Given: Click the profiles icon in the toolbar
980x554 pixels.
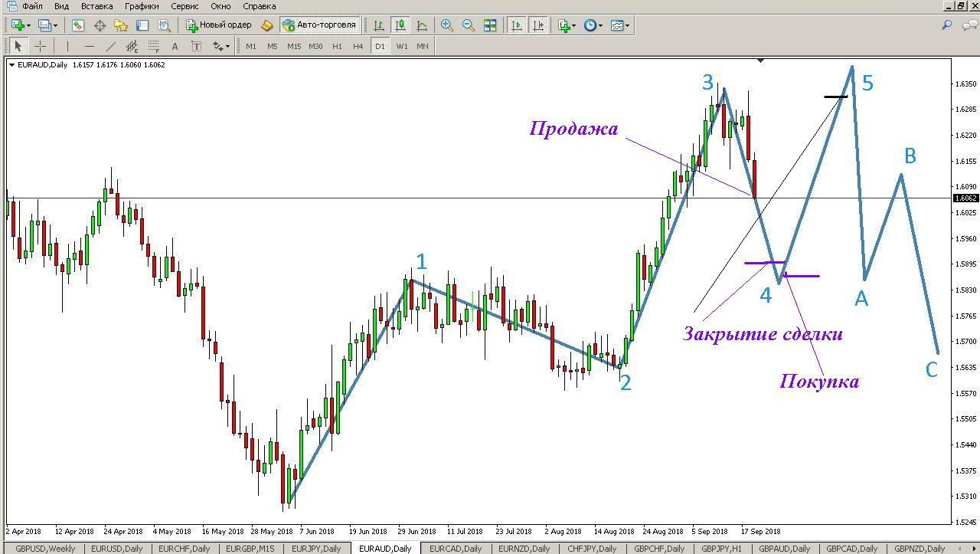Looking at the screenshot, I should point(44,25).
